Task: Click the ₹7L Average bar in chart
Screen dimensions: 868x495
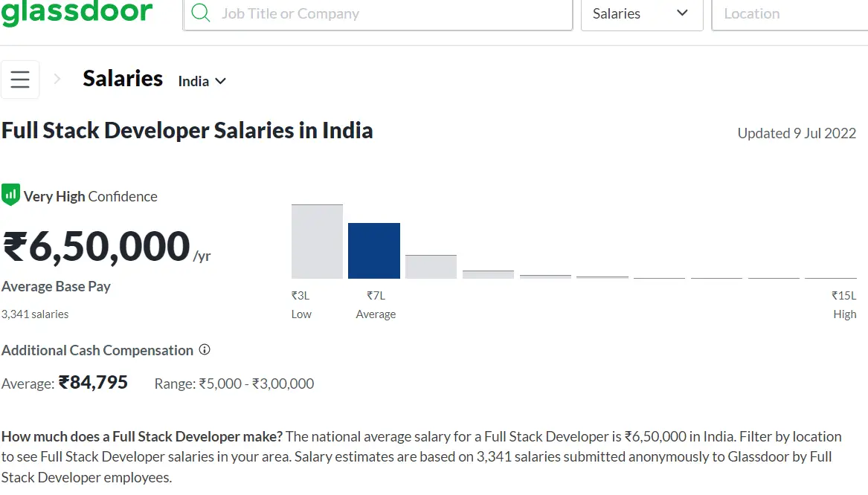Action: point(373,250)
